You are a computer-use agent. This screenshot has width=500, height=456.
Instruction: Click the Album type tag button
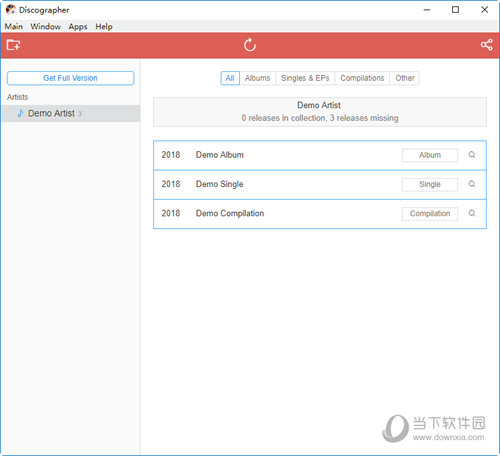(430, 155)
